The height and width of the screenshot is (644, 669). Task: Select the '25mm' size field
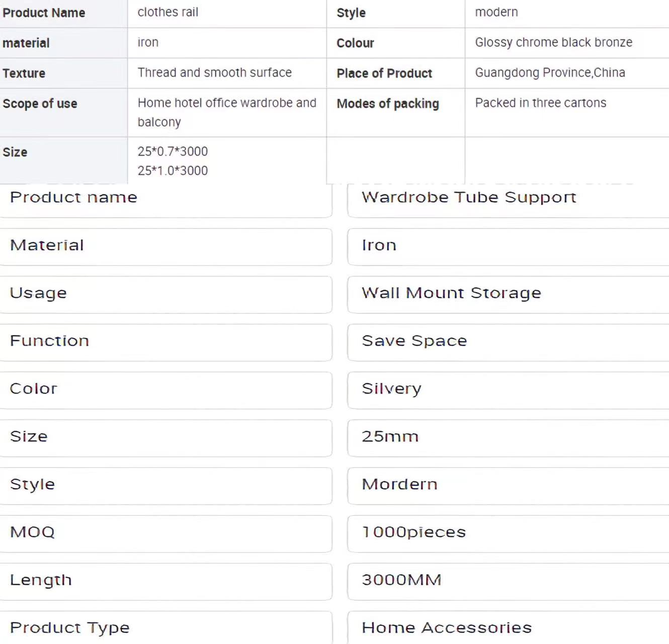click(390, 437)
